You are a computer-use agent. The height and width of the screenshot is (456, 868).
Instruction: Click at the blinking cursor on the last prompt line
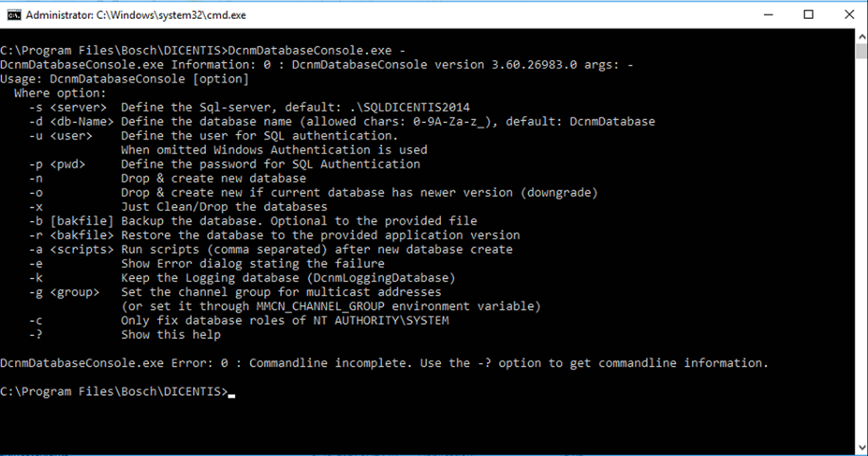coord(232,392)
